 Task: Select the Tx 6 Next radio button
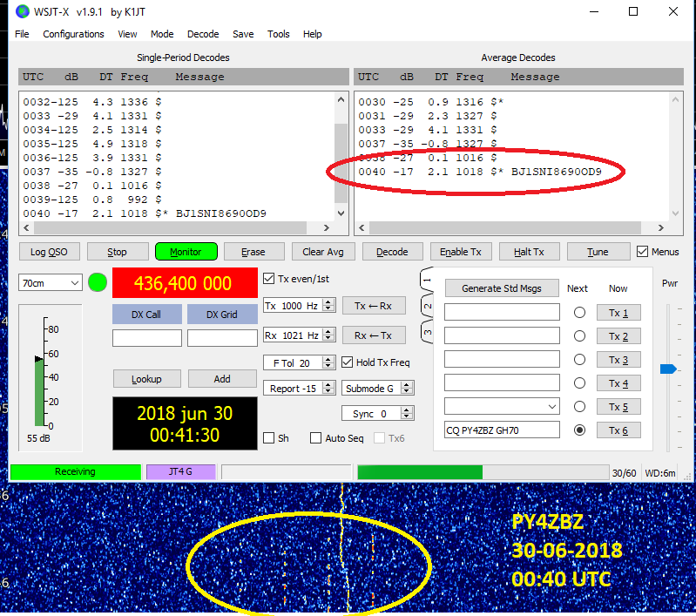click(x=578, y=430)
